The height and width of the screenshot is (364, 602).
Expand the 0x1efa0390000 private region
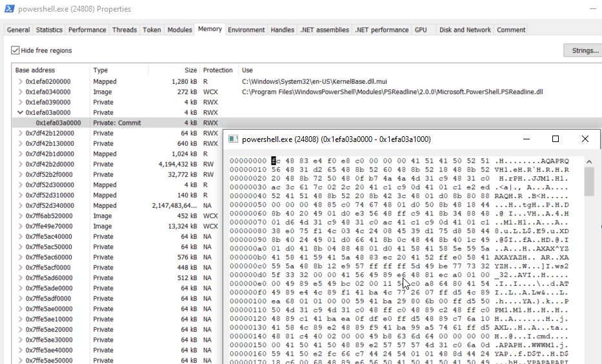coord(21,102)
